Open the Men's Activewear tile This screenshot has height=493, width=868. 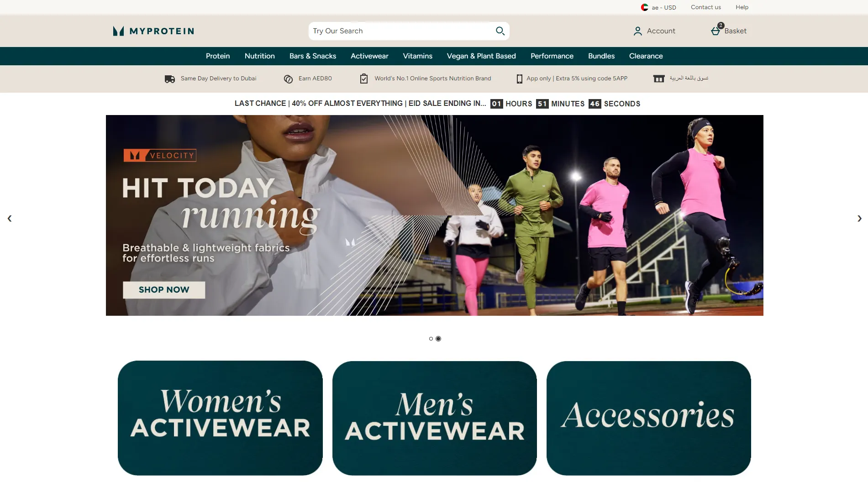[x=435, y=418]
